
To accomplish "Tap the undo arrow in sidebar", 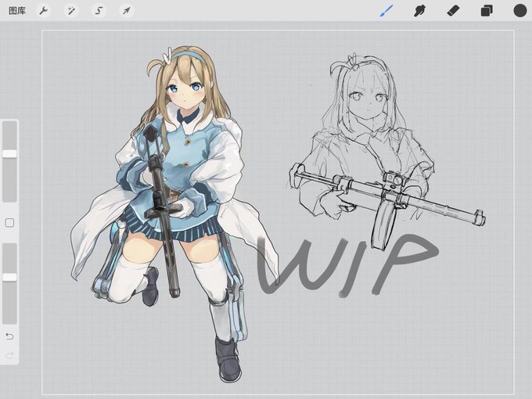I will (9, 336).
